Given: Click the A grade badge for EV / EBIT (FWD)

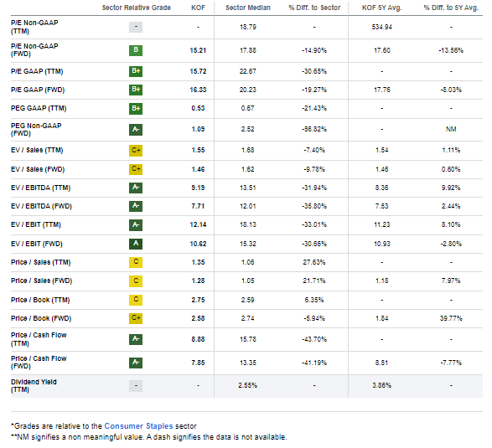Looking at the screenshot, I should [136, 244].
